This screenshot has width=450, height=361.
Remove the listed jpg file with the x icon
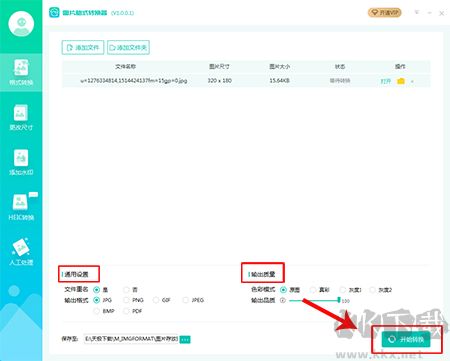pyautogui.click(x=412, y=81)
